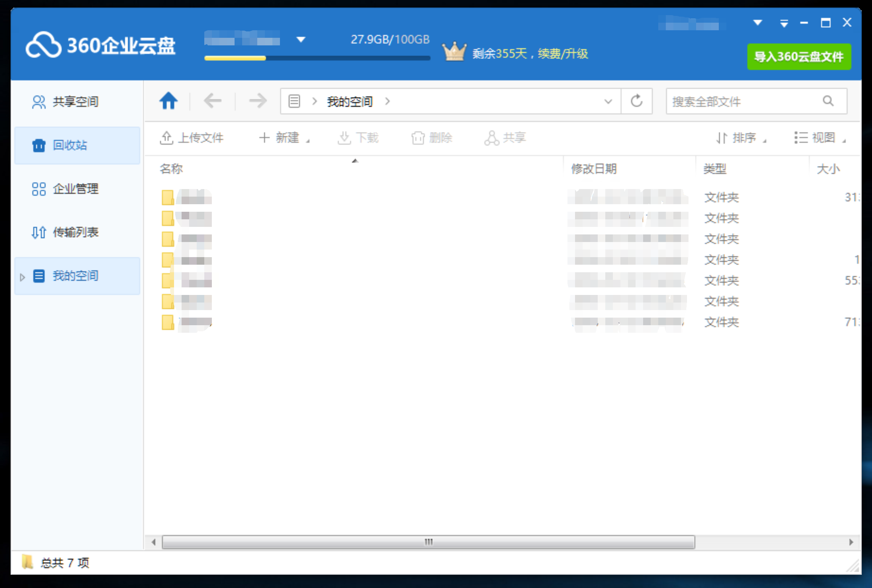The width and height of the screenshot is (872, 588).
Task: Refresh the file list
Action: pos(637,101)
